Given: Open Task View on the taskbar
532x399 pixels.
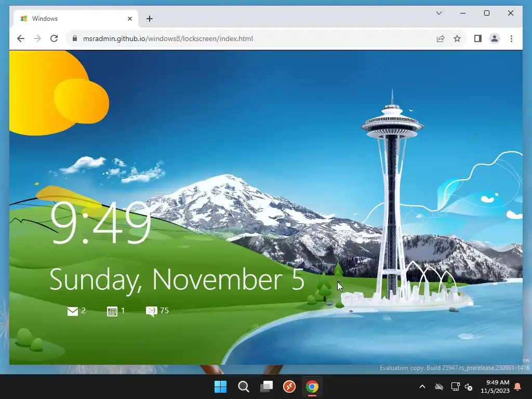Looking at the screenshot, I should (x=267, y=387).
